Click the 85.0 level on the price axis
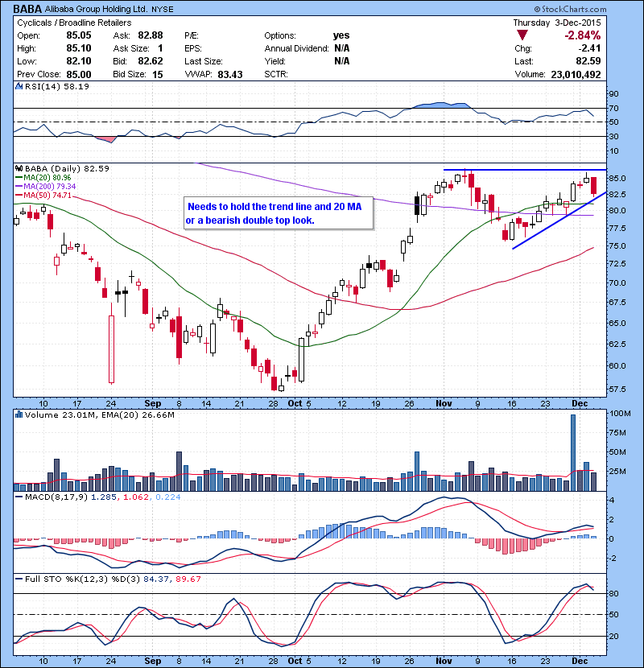 (x=617, y=178)
